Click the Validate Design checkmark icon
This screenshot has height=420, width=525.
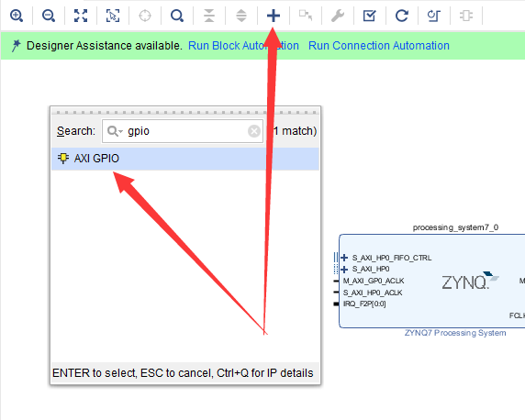tap(370, 16)
